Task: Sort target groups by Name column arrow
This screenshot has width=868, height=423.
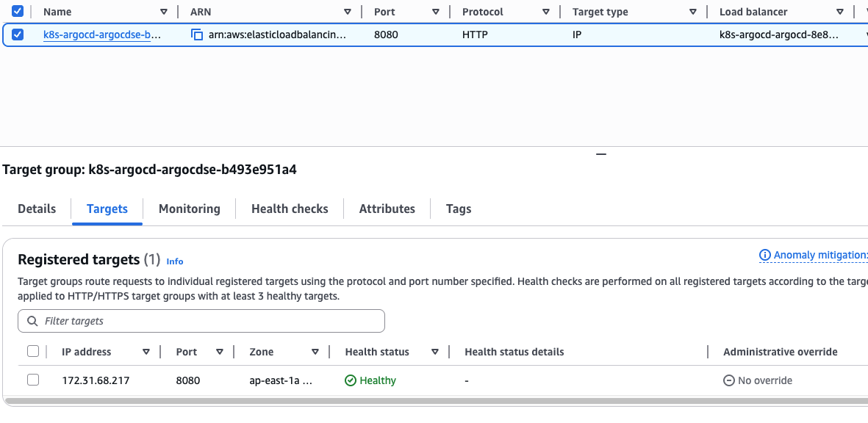Action: coord(164,12)
